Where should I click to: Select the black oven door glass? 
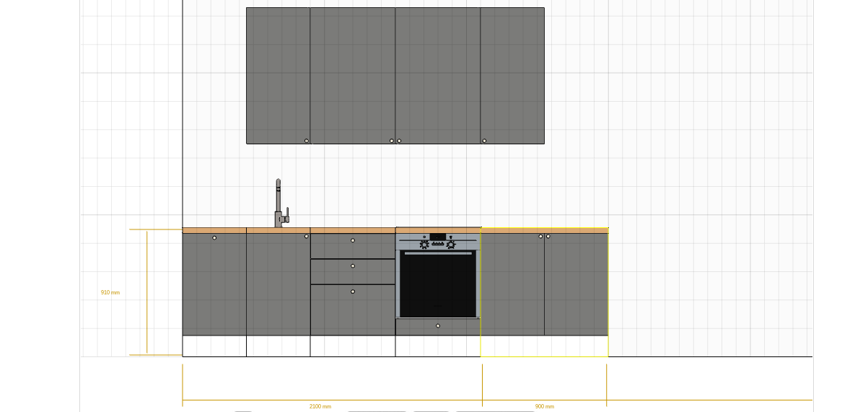coord(438,284)
